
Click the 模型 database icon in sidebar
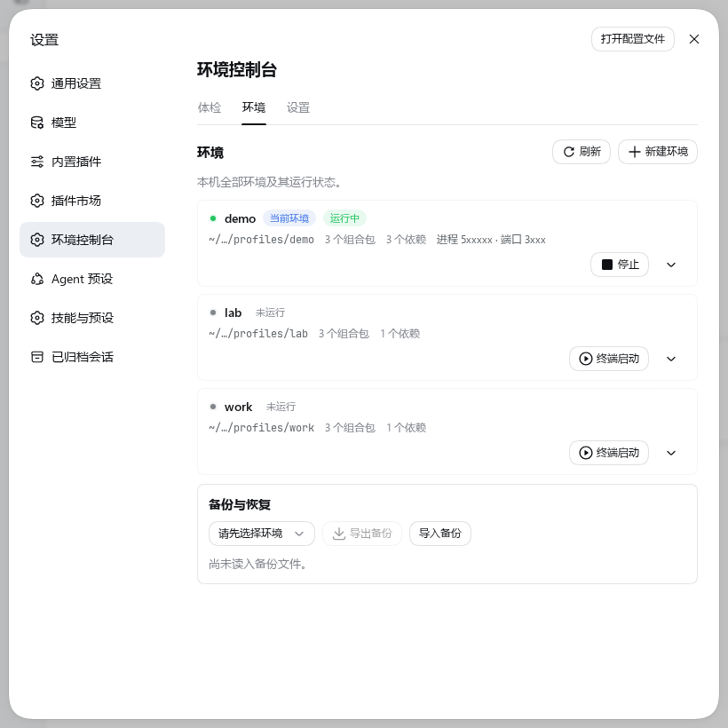point(37,123)
